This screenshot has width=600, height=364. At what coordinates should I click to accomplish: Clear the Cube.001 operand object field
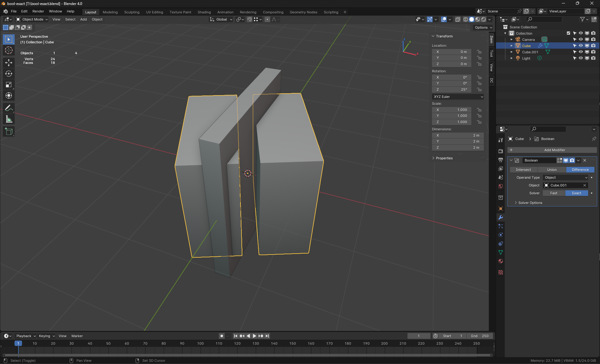pyautogui.click(x=585, y=185)
